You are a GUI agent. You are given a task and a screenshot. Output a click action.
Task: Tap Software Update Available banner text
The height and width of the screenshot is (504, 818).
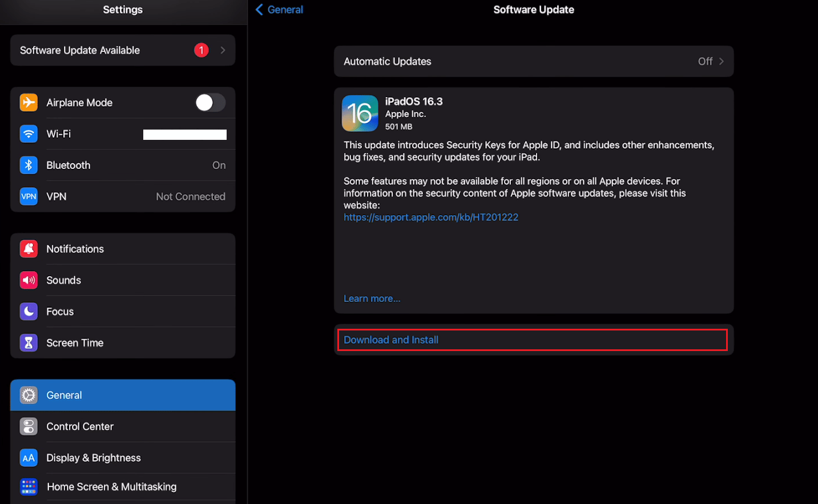[80, 50]
